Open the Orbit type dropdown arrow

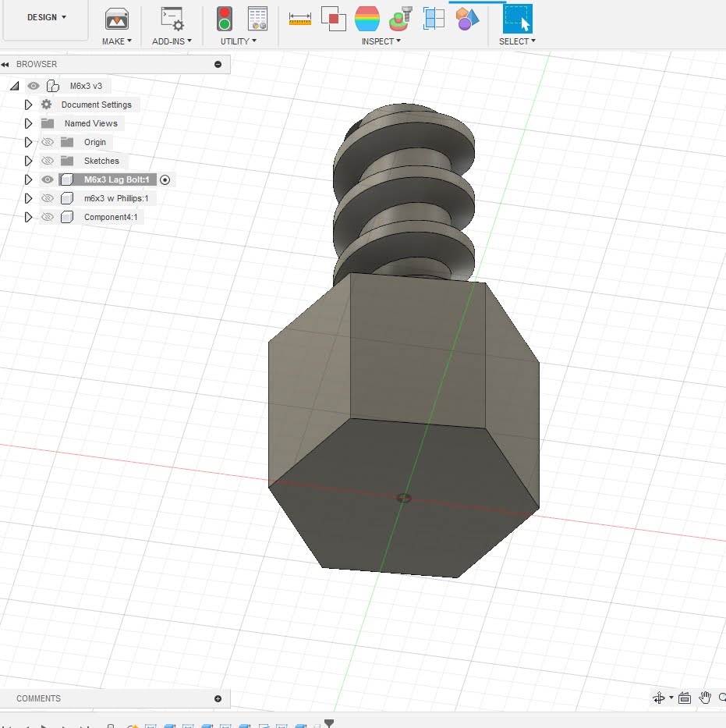point(671,698)
